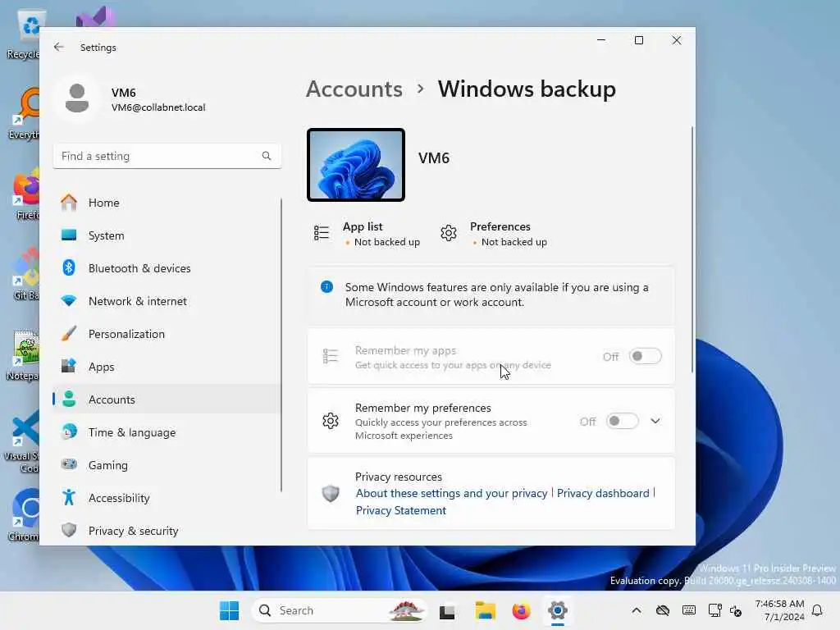This screenshot has width=840, height=630.
Task: Click the back arrow in Settings
Action: coord(59,47)
